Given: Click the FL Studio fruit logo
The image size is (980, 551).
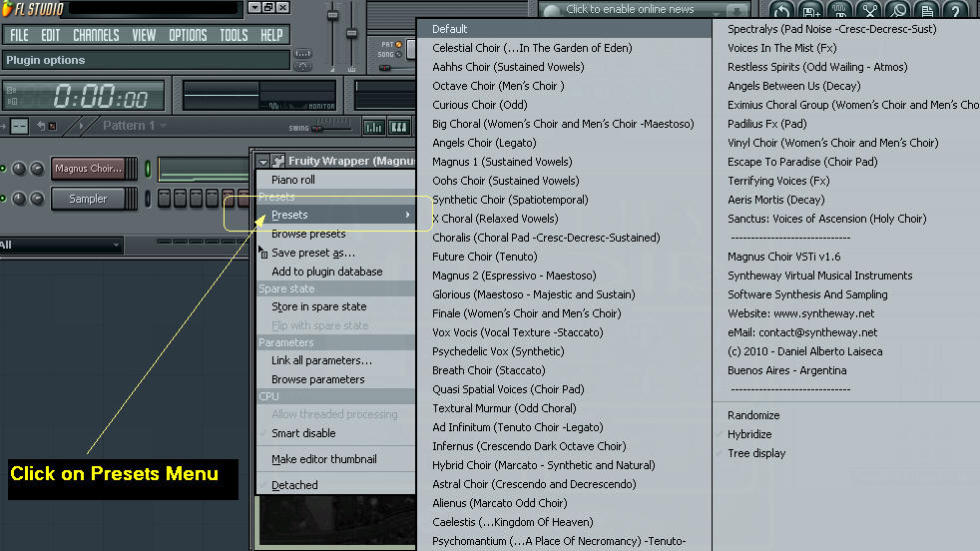Looking at the screenshot, I should pyautogui.click(x=7, y=9).
